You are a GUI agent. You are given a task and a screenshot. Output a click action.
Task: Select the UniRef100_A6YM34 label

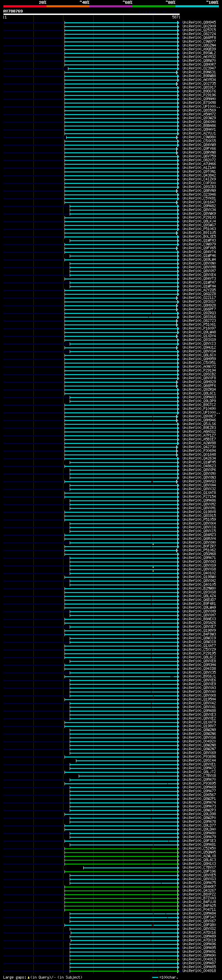click(199, 80)
